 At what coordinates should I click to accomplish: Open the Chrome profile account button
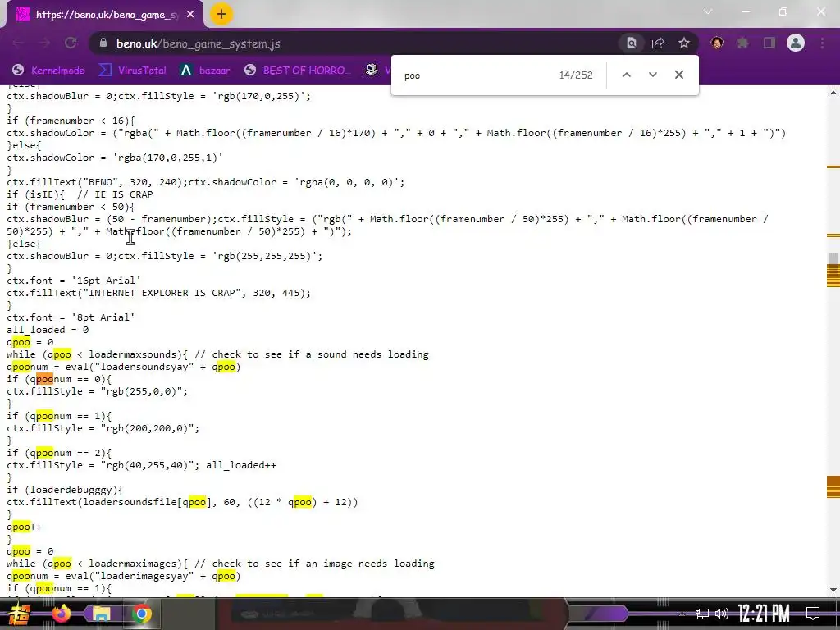pyautogui.click(x=796, y=43)
